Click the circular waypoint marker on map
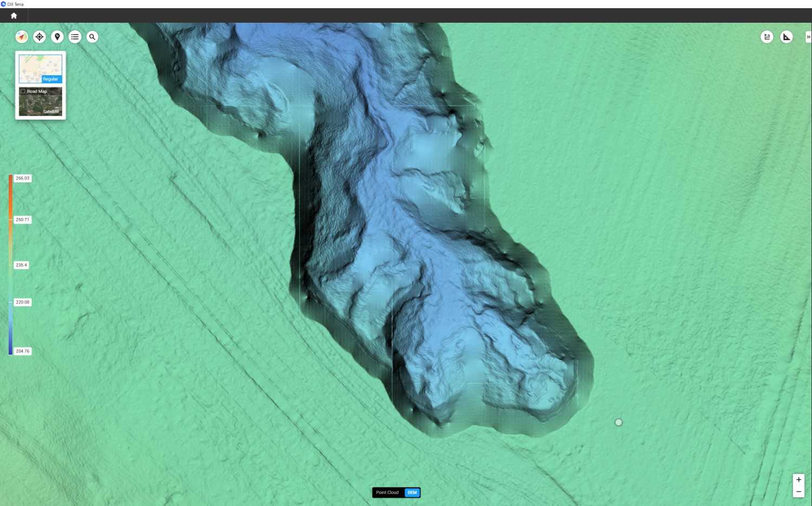 pyautogui.click(x=619, y=422)
